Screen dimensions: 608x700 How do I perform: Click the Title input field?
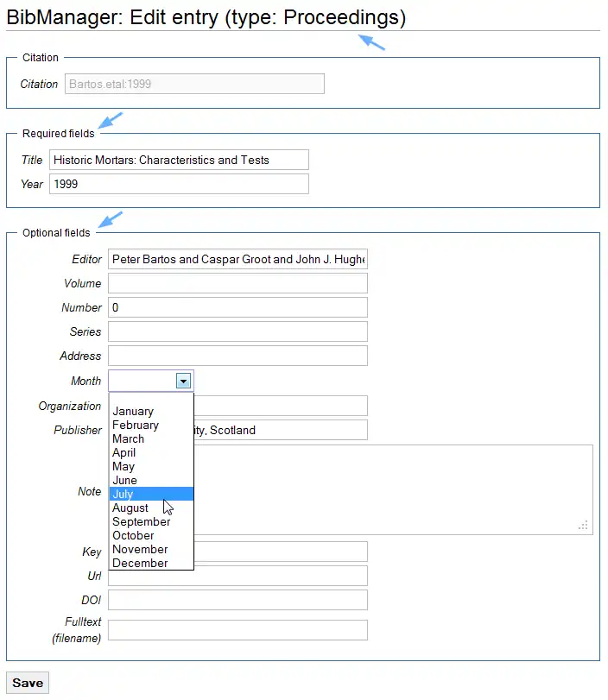pos(179,160)
